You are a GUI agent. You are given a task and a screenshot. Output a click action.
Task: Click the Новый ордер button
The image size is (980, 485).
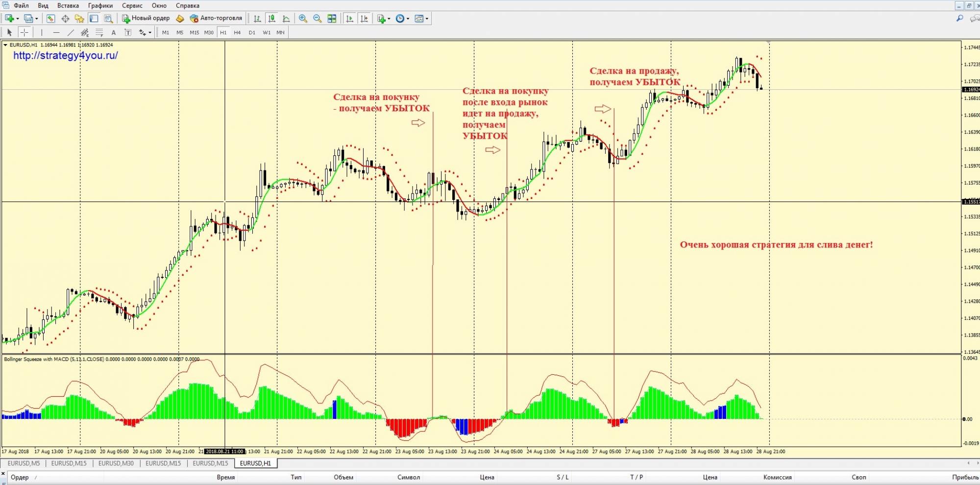(x=146, y=19)
